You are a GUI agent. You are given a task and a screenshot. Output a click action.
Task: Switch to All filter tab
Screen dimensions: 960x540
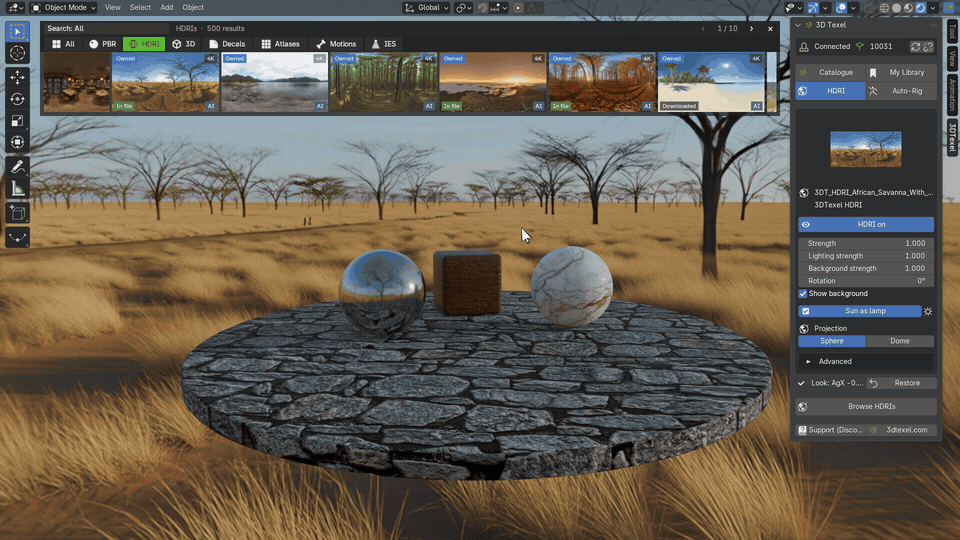click(x=64, y=44)
